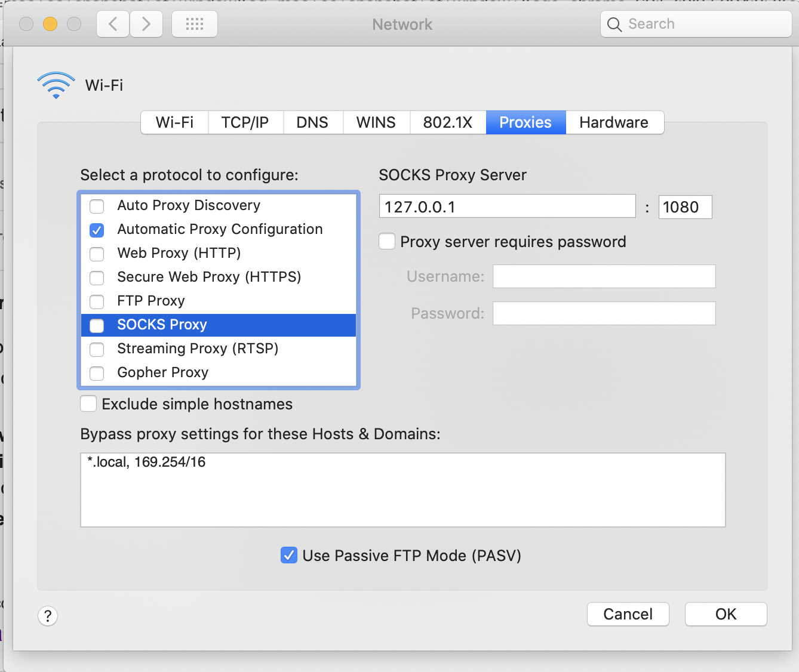This screenshot has width=799, height=672.
Task: Click the help question mark icon
Action: pos(48,615)
